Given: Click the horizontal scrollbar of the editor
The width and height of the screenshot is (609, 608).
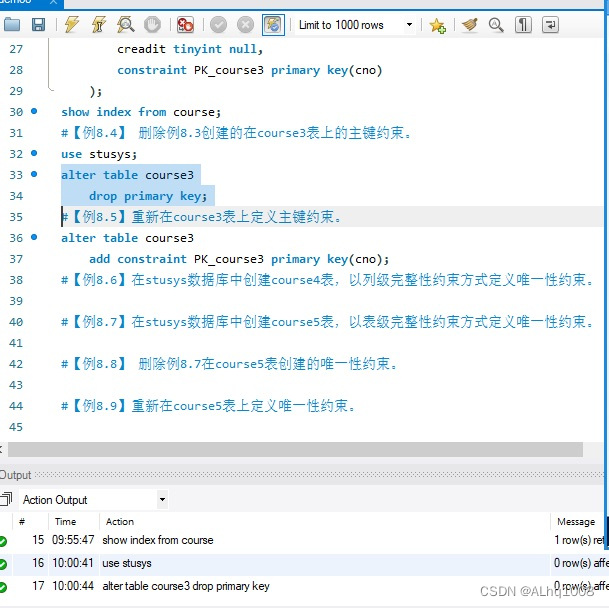Looking at the screenshot, I should [x=295, y=449].
